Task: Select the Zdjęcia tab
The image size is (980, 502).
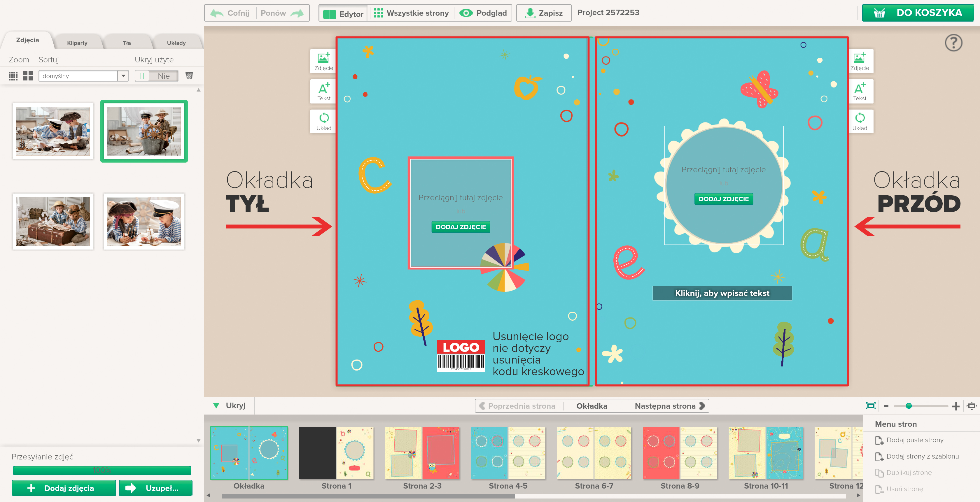Action: pos(27,40)
